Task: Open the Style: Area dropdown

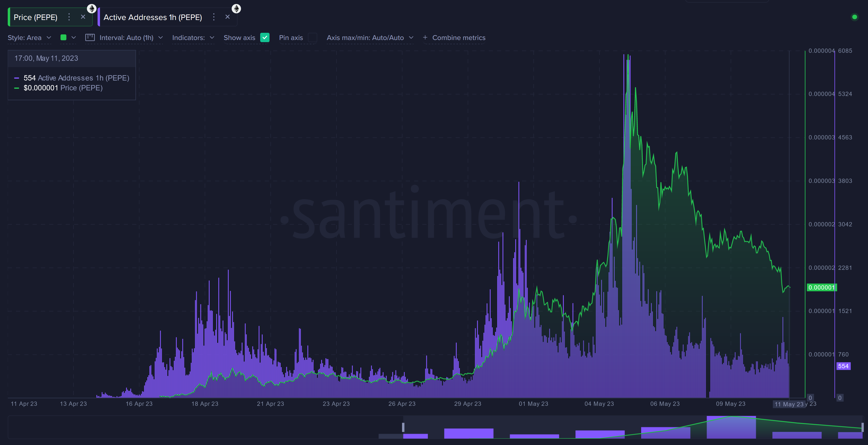Action: click(29, 38)
